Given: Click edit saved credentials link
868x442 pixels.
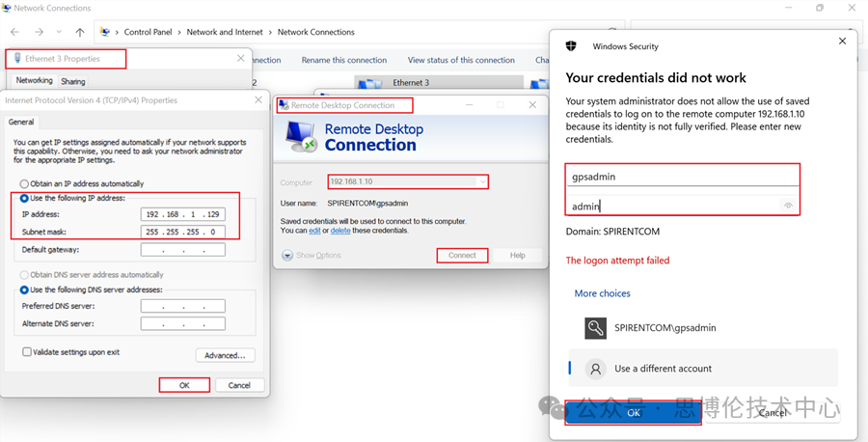Looking at the screenshot, I should [314, 231].
